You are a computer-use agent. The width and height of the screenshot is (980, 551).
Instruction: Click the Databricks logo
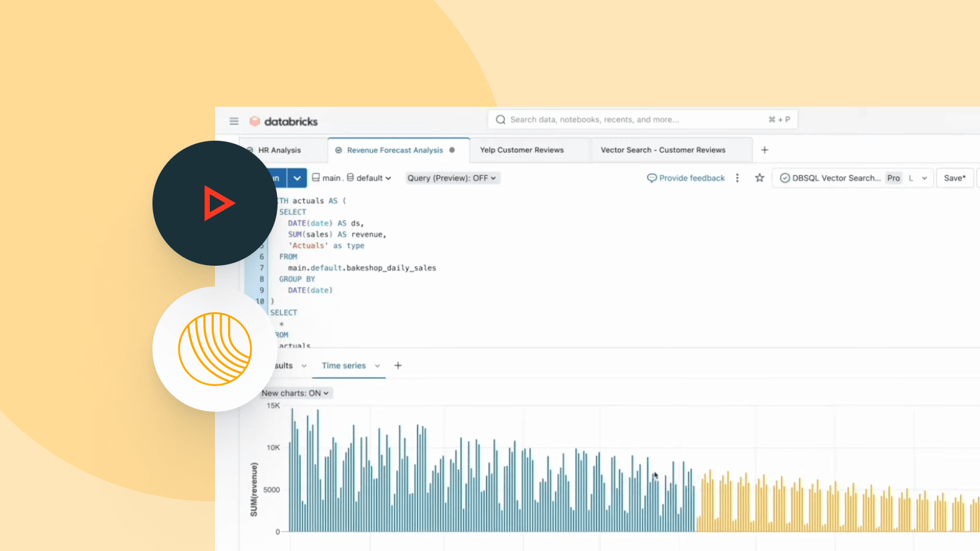click(284, 121)
